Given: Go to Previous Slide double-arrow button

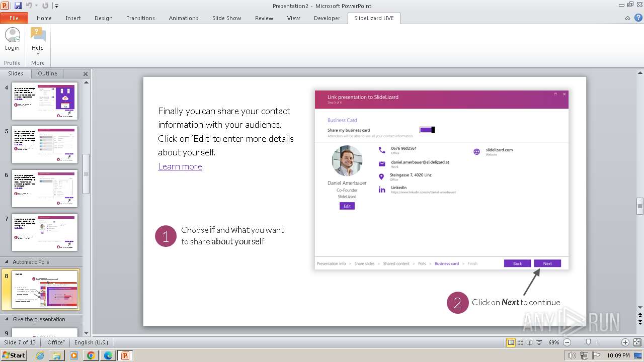Looking at the screenshot, I should pyautogui.click(x=640, y=315).
